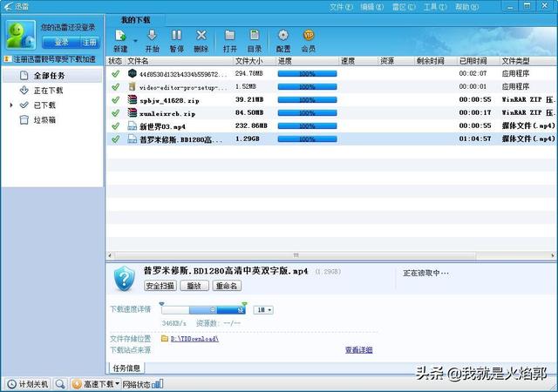This screenshot has width=558, height=392.
Task: Click the 安全扫描 button
Action: [x=160, y=286]
